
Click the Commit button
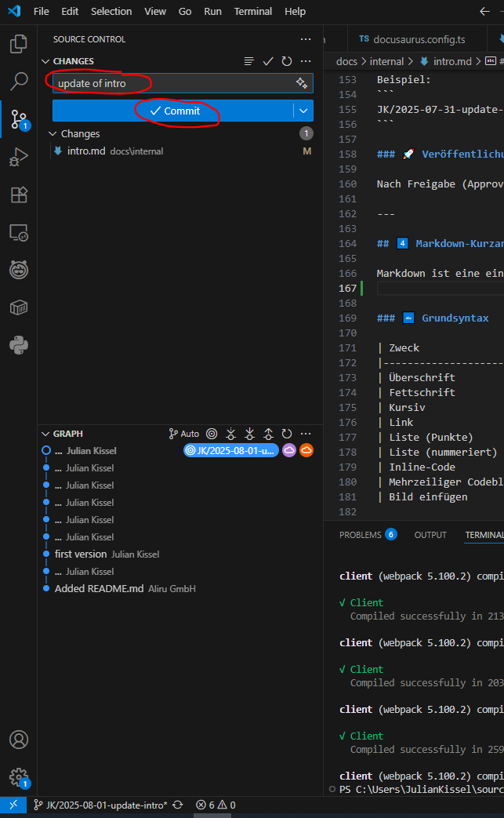(x=173, y=111)
